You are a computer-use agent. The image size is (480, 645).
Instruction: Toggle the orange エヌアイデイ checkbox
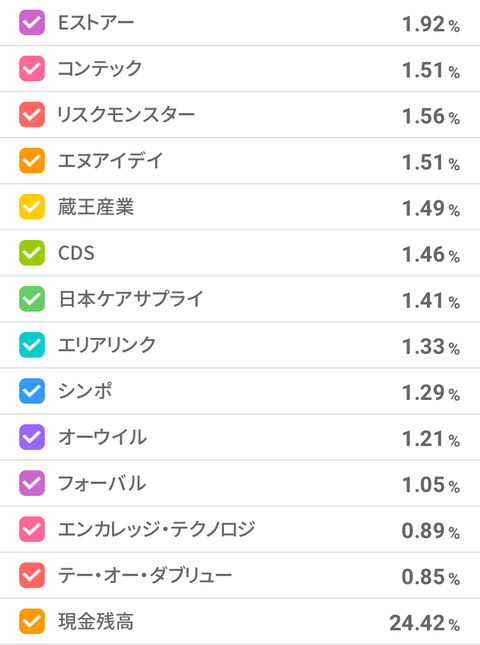coord(32,161)
